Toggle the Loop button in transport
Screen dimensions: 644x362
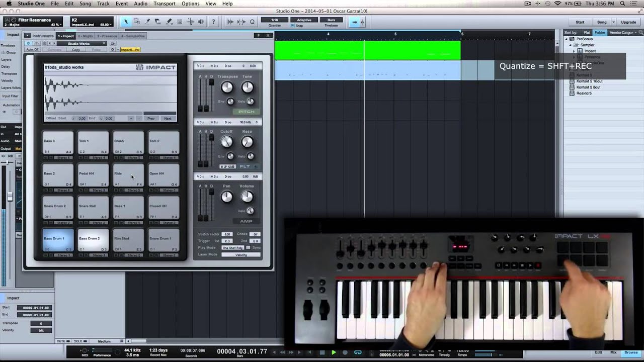coord(358,352)
